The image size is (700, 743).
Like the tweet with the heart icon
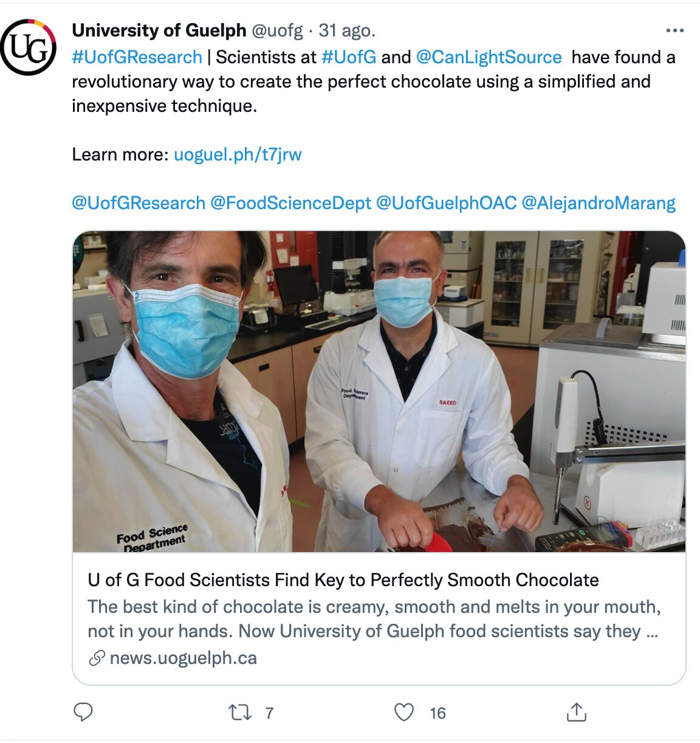[x=404, y=713]
